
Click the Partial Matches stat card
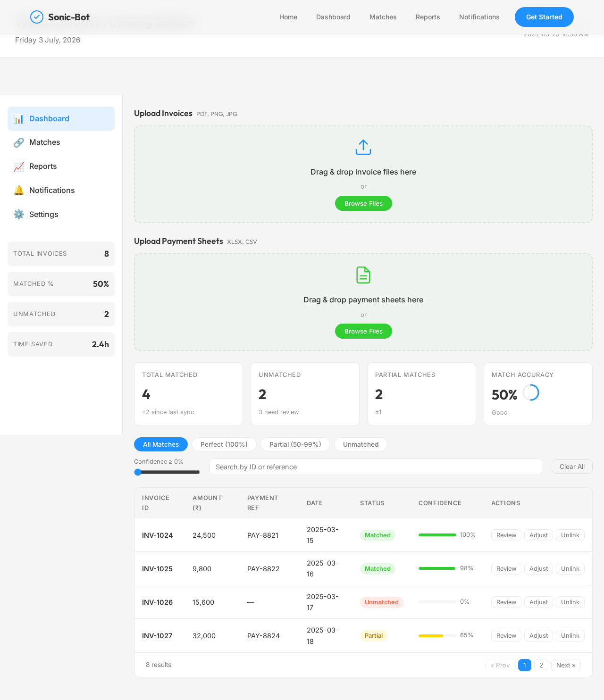coord(421,394)
